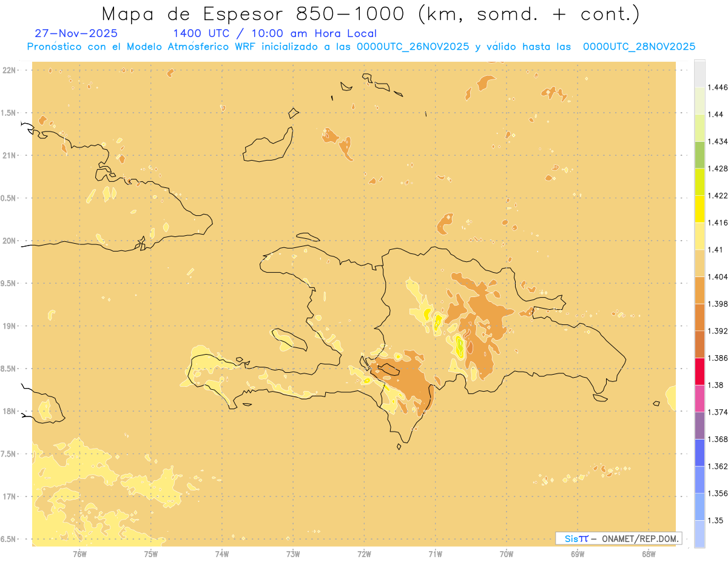Select the 19N latitude label
728x562 pixels.
pos(10,326)
